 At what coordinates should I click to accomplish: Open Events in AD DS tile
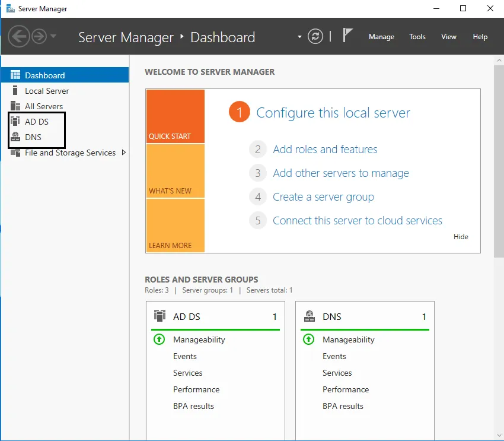185,356
